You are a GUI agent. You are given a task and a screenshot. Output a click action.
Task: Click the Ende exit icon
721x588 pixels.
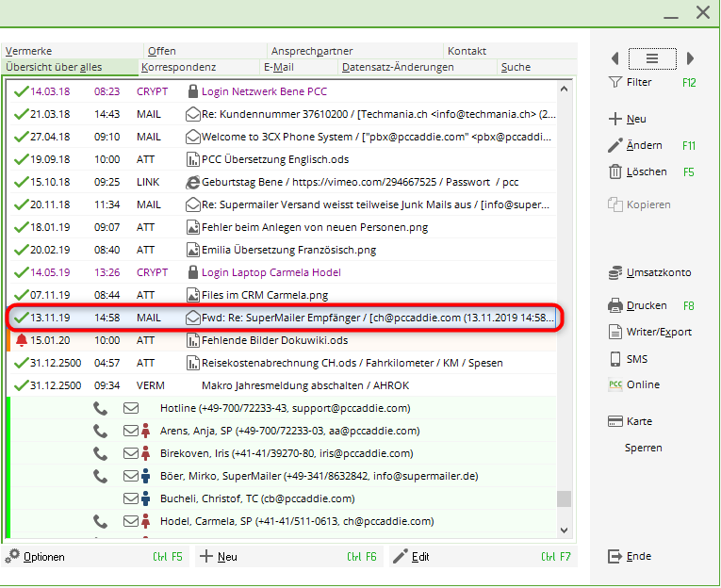(x=615, y=556)
